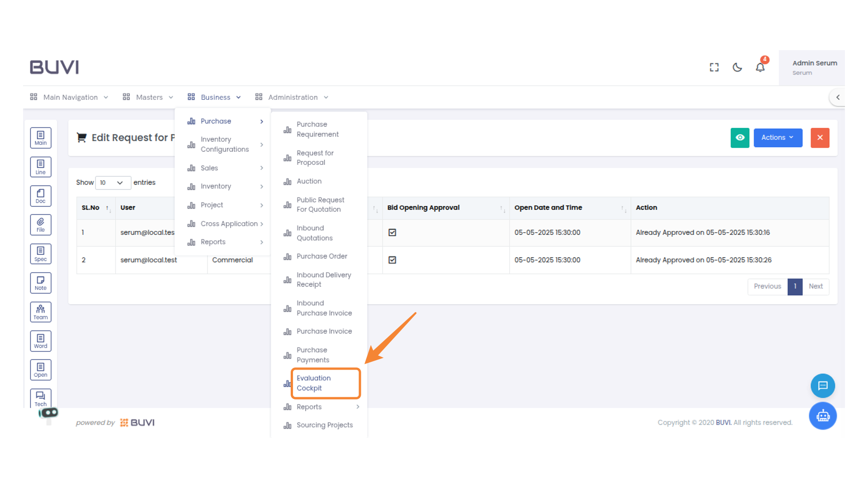Click the green eye preview button
The image size is (868, 488).
tap(740, 138)
